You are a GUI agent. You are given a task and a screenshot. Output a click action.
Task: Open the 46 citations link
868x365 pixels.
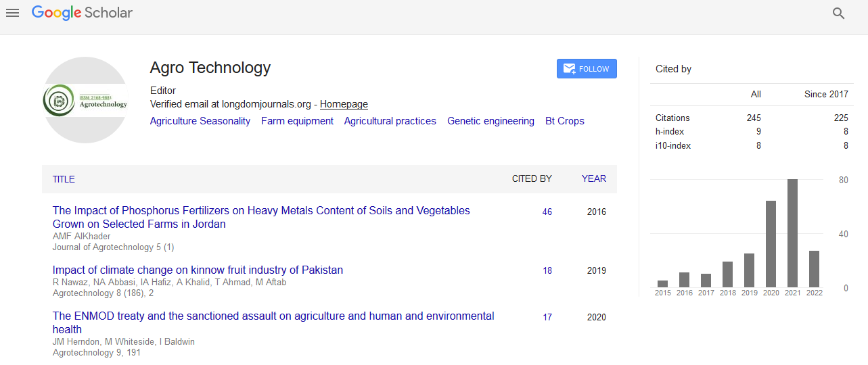(547, 212)
